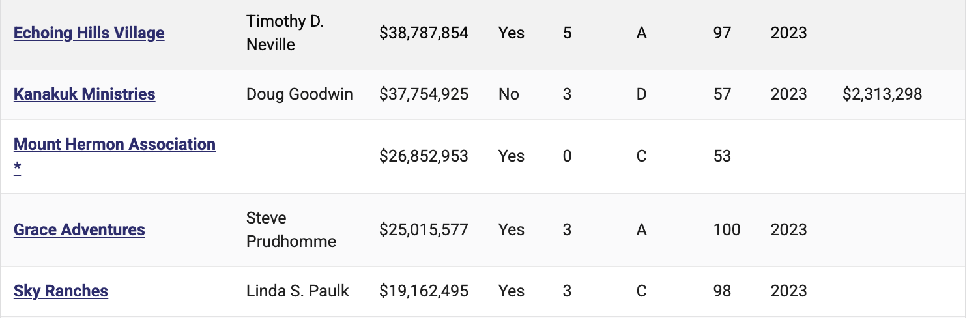Open the Sky Ranches link
The image size is (980, 318).
coord(61,291)
